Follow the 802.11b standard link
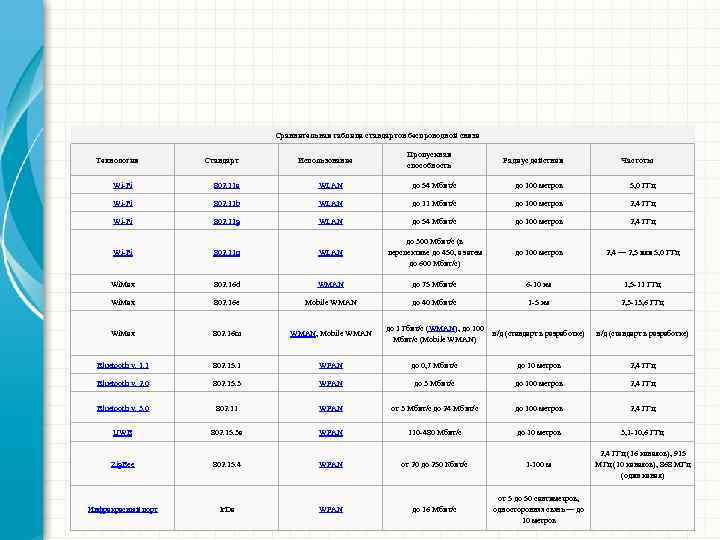 (x=226, y=203)
